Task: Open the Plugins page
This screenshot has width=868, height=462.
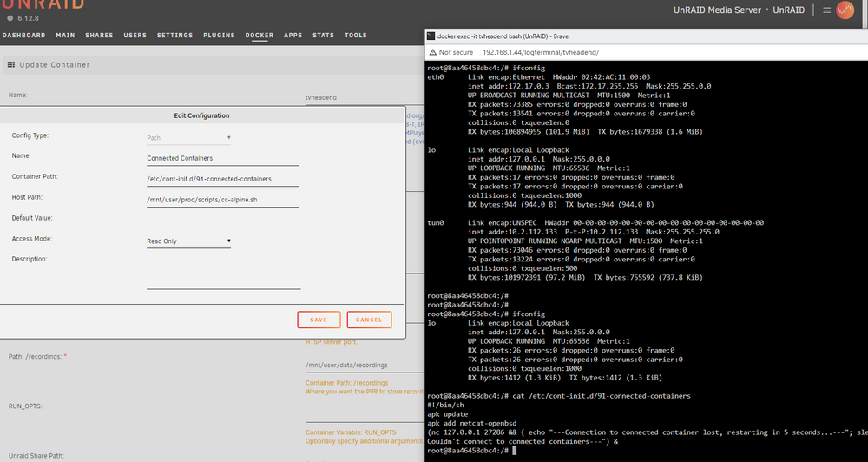Action: click(220, 35)
